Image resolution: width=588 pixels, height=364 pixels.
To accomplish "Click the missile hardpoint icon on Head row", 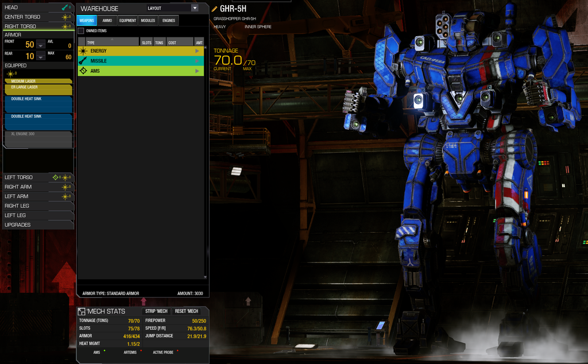I will (65, 7).
